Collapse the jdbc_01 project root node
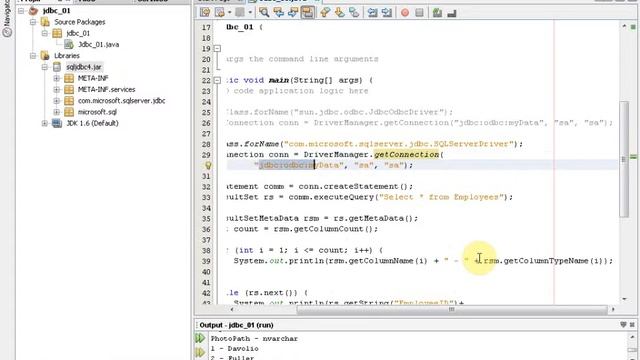This screenshot has width=640, height=360. 21,11
